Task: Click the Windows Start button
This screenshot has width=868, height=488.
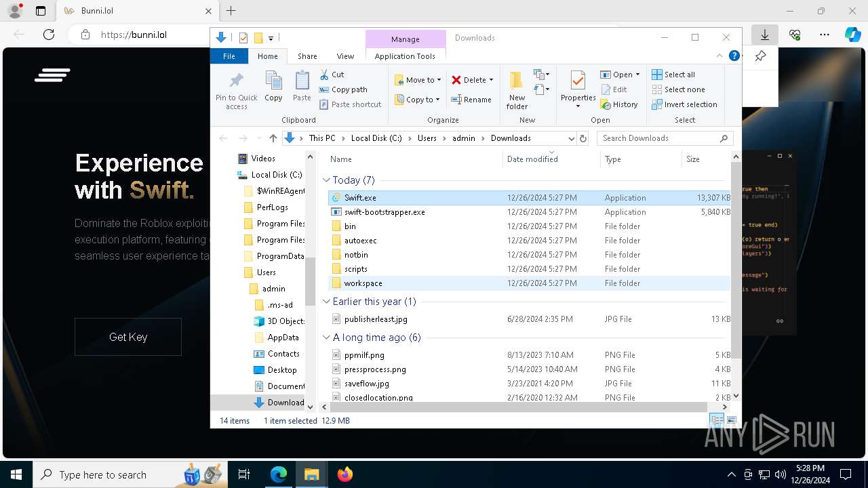Action: [x=16, y=474]
